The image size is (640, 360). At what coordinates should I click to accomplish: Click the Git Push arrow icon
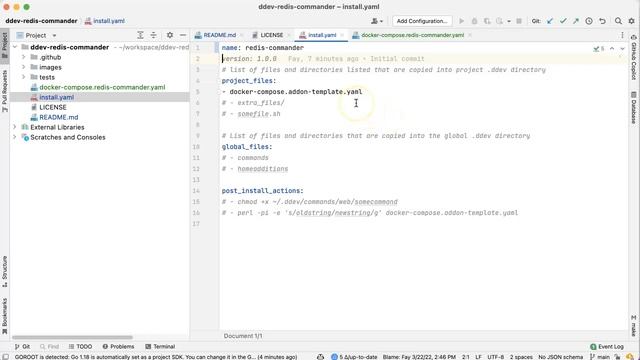[x=576, y=21]
